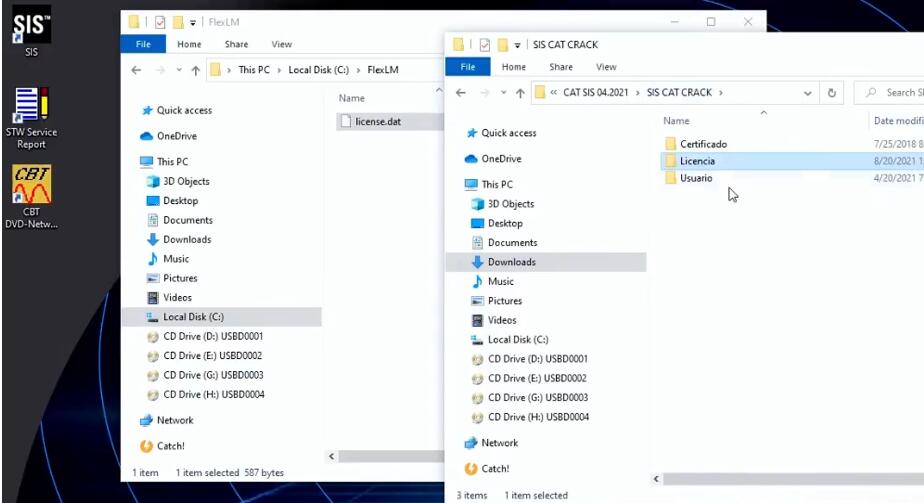Click the Search box in SIS CAT CRACK window
Viewport: 924px width, 503px height.
click(891, 92)
